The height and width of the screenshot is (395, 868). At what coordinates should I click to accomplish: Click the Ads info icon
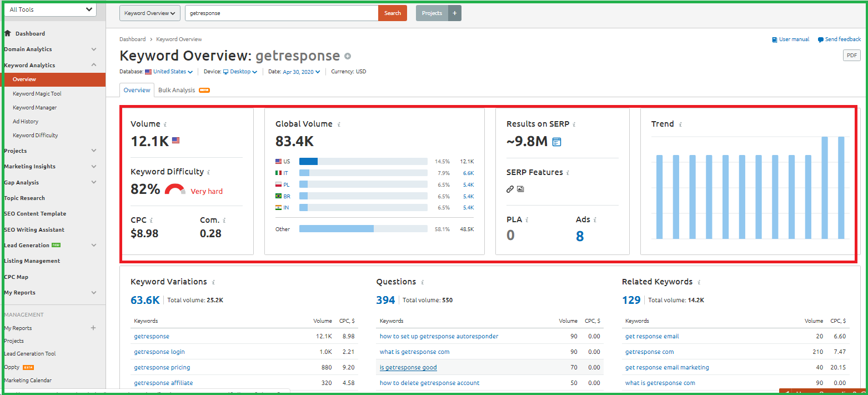[x=594, y=220]
